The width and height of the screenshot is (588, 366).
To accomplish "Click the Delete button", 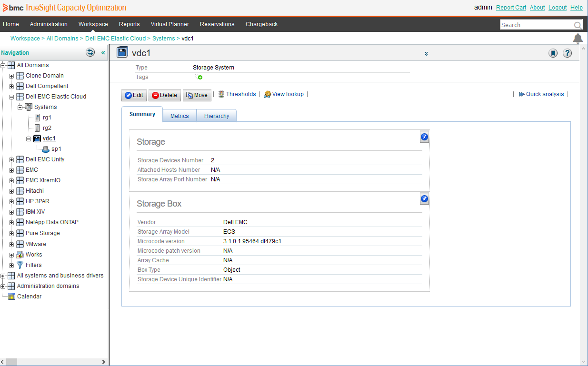I will click(x=164, y=95).
